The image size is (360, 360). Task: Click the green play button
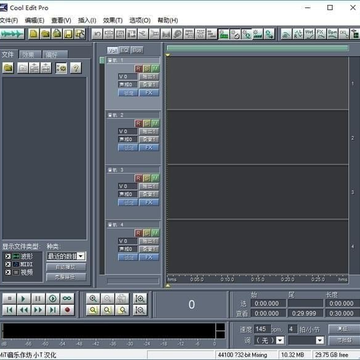coord(23,299)
